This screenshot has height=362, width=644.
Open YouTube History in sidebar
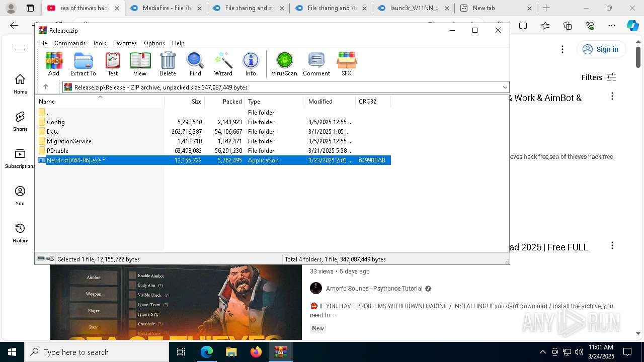(x=20, y=233)
